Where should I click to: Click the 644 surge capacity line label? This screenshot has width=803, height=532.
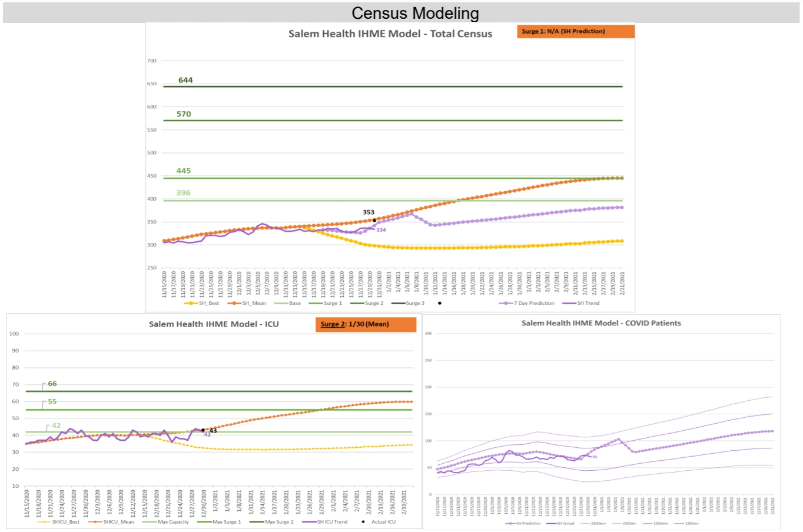185,80
